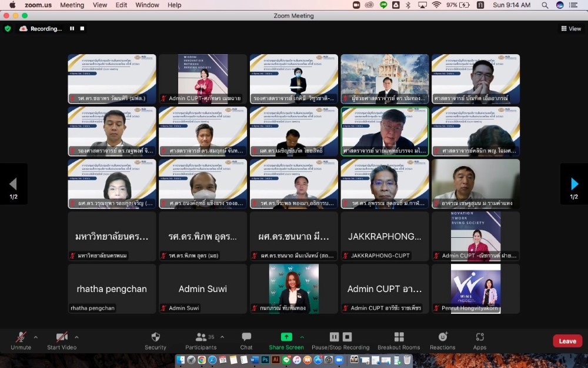The width and height of the screenshot is (588, 368).
Task: Stop recording using top-left stop square
Action: 82,28
